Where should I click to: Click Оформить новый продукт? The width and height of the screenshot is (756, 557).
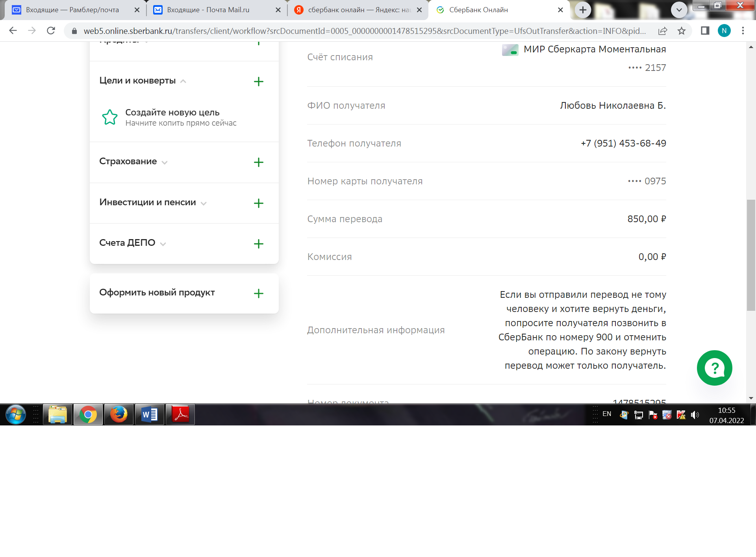[157, 292]
